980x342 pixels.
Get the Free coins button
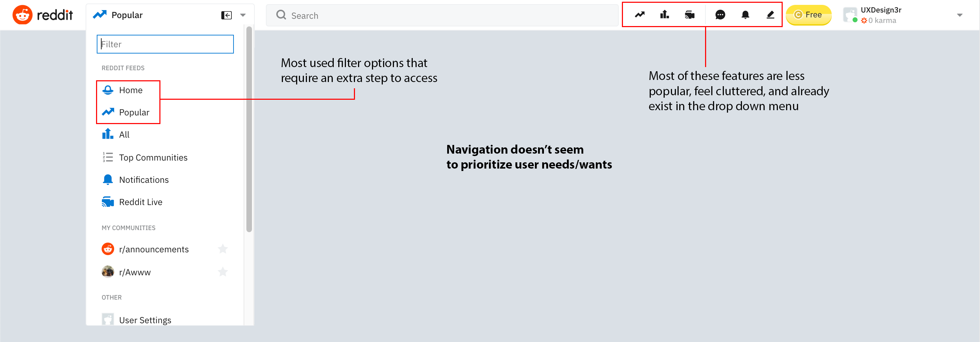click(808, 15)
